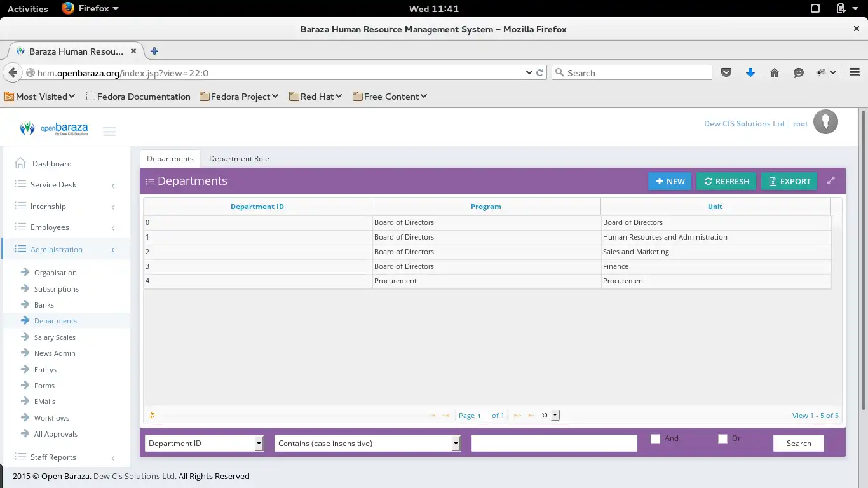Open the Departments page under Administration
Viewport: 868px width, 488px height.
point(55,320)
